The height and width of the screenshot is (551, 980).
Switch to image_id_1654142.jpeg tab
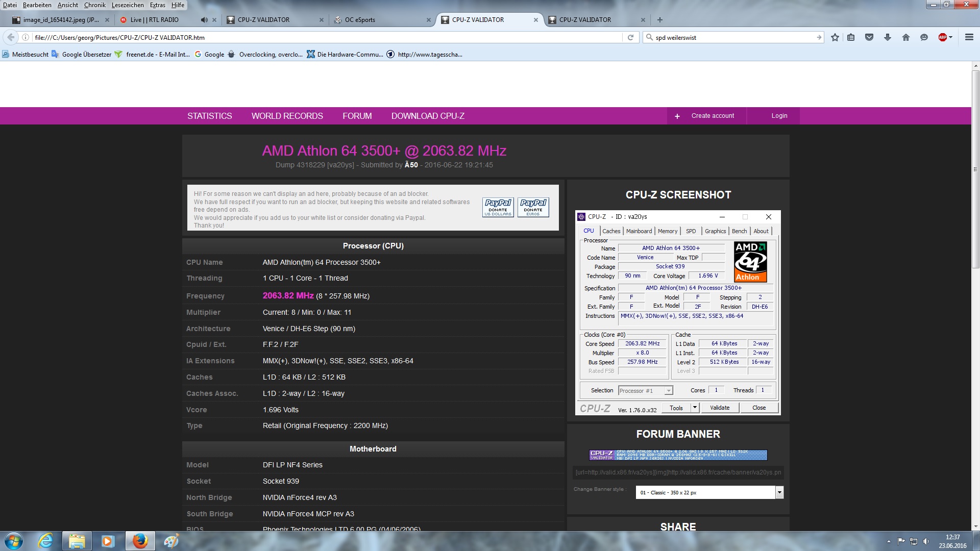[x=60, y=20]
